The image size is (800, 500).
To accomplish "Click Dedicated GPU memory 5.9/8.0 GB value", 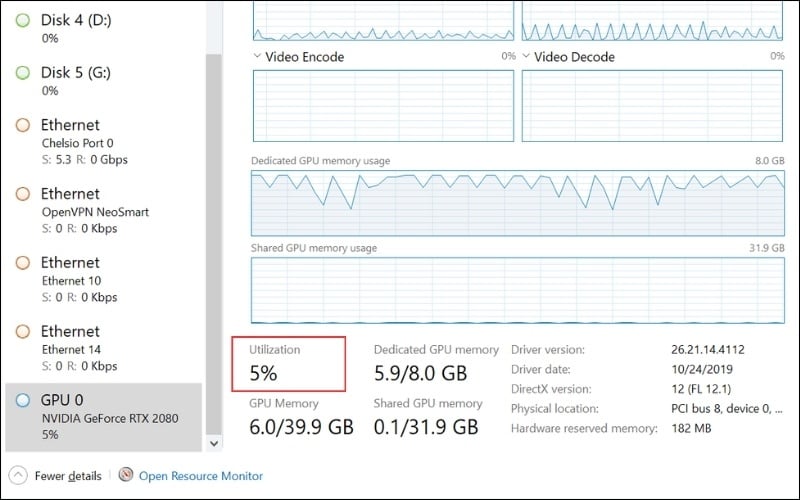I will 420,373.
